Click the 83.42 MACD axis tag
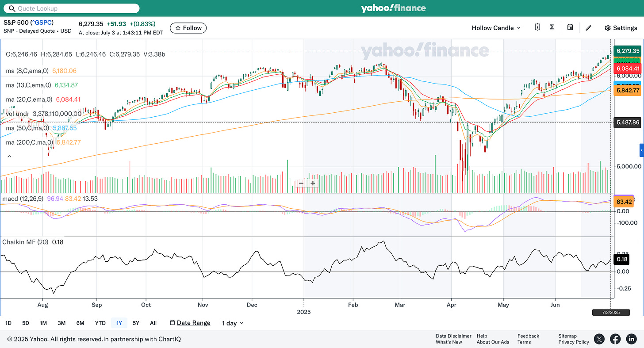Screen dimensions: 644x348 pos(624,202)
